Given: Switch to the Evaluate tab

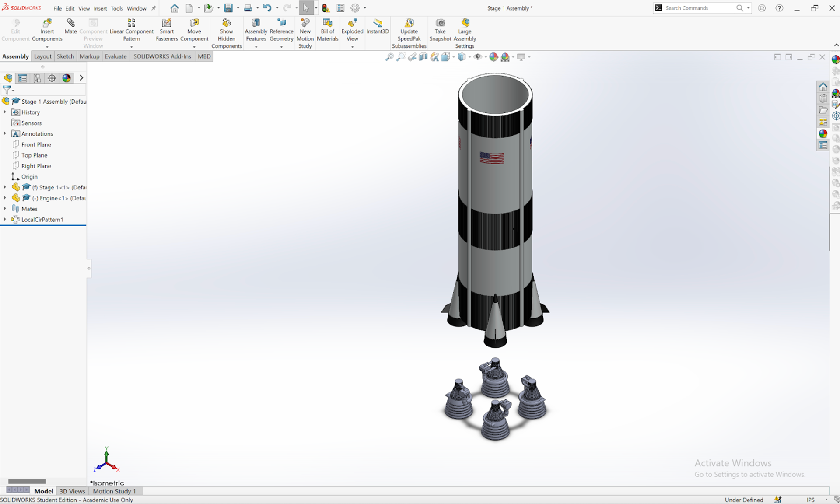Looking at the screenshot, I should coord(115,56).
